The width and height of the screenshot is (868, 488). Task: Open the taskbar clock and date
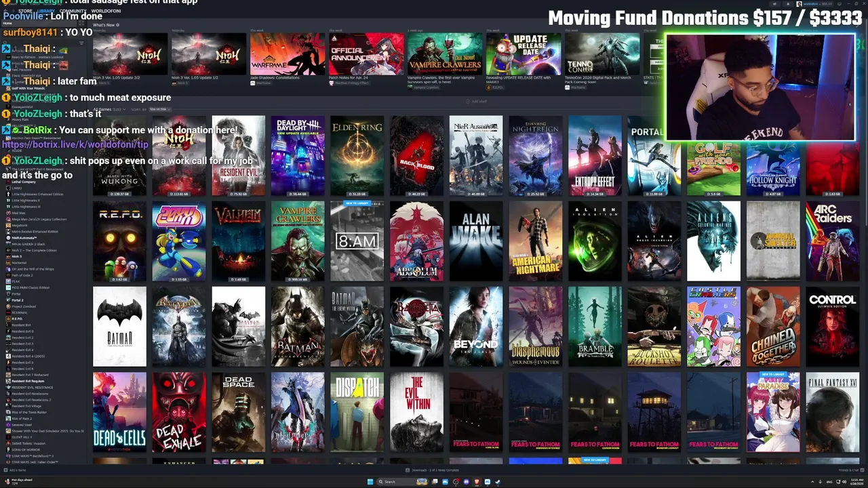857,482
